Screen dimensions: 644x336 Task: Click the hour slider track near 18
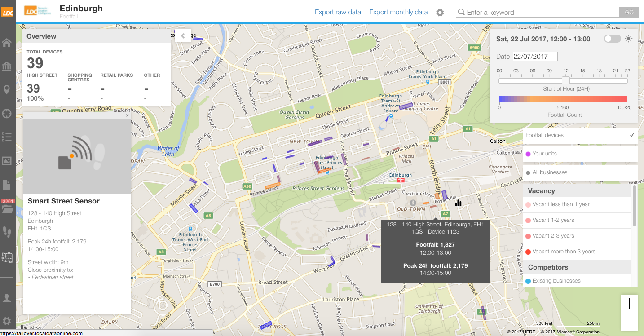point(600,81)
